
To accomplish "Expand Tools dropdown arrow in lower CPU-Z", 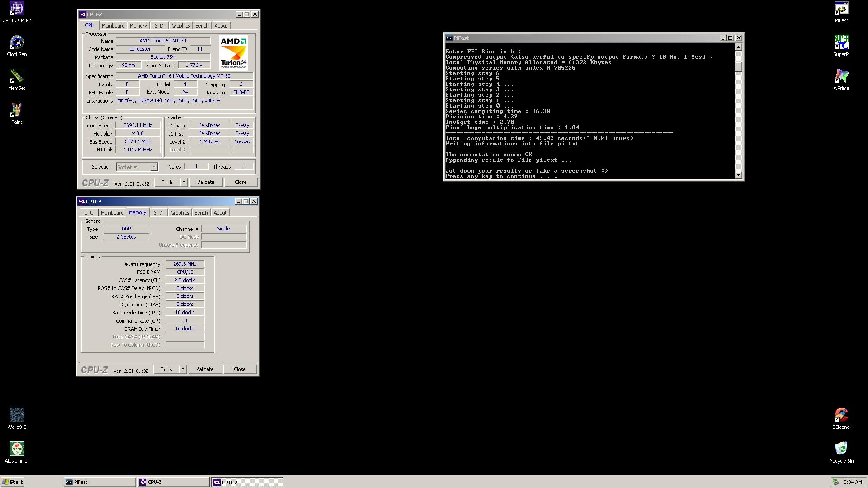I will coord(183,369).
